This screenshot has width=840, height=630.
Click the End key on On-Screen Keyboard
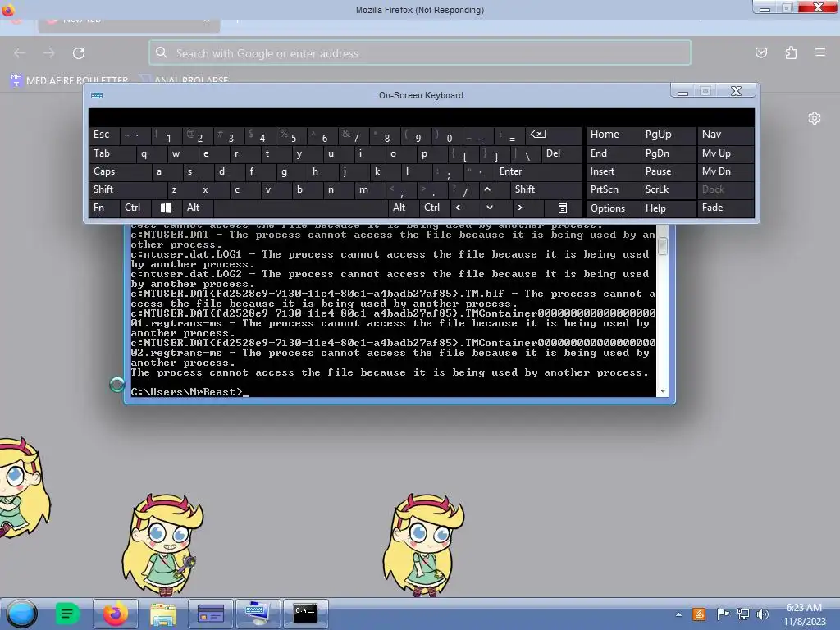point(612,153)
